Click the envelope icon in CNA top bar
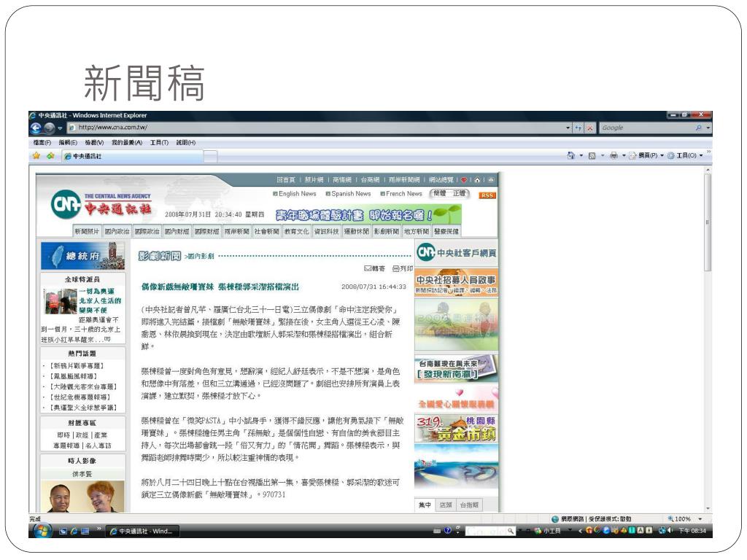The width and height of the screenshot is (747, 560). (x=491, y=180)
